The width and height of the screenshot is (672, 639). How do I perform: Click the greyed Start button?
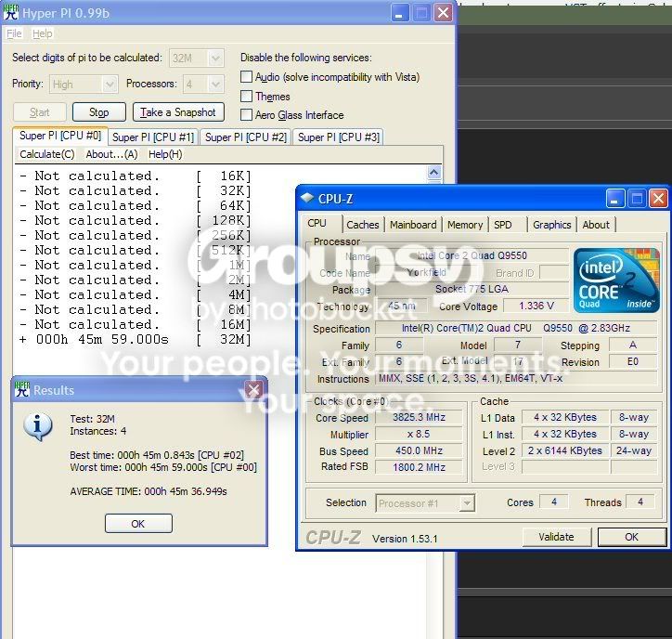point(39,112)
